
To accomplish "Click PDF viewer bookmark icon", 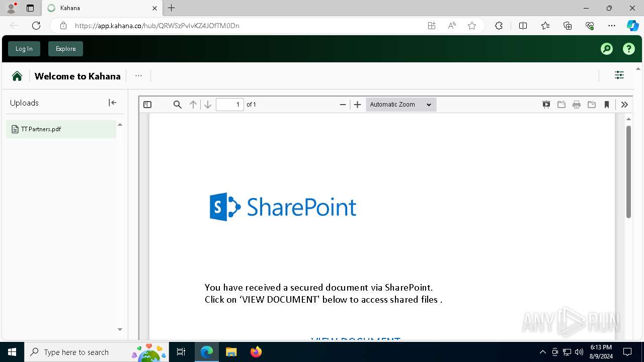I will [x=607, y=105].
